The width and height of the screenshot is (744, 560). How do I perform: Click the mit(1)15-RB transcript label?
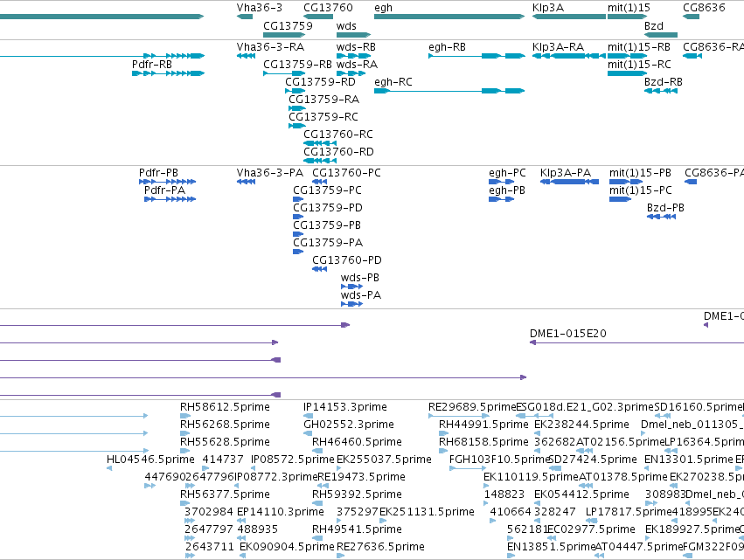tap(639, 46)
